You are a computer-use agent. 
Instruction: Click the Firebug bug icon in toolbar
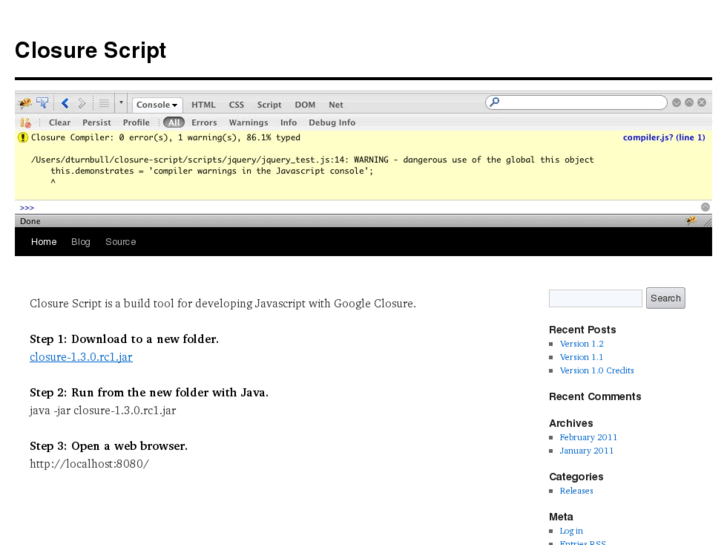pyautogui.click(x=25, y=103)
